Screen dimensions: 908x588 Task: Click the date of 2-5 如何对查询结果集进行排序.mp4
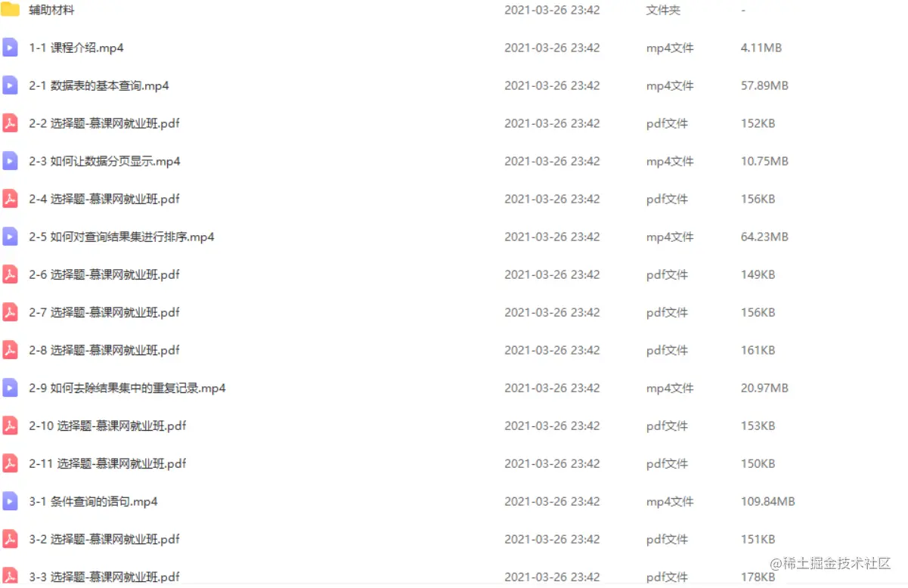552,237
